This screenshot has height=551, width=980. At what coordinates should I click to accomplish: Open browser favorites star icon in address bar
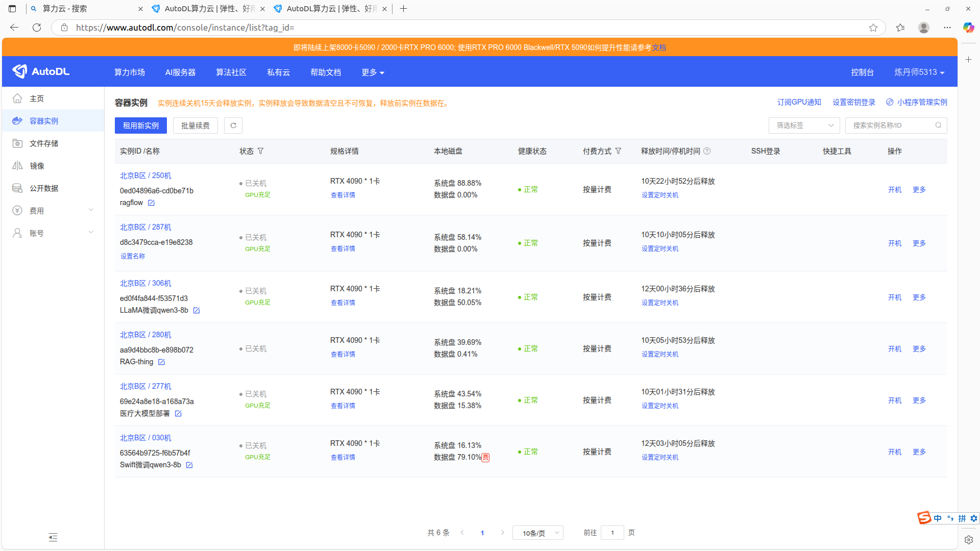click(873, 28)
